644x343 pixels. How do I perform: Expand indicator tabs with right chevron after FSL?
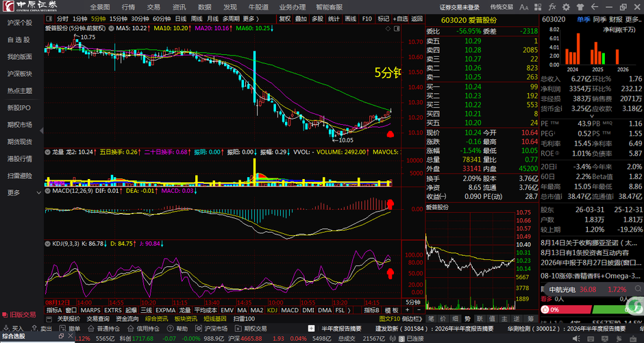(x=349, y=310)
